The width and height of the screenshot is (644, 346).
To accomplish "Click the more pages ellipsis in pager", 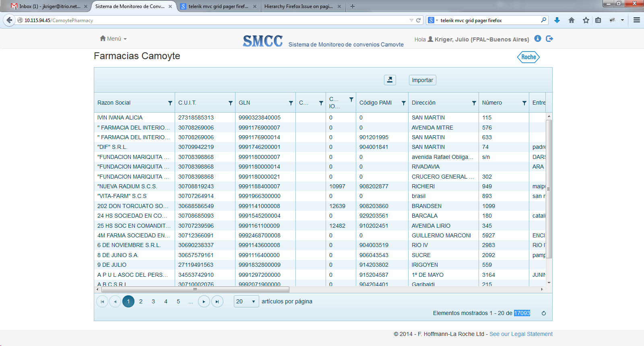I will 191,301.
